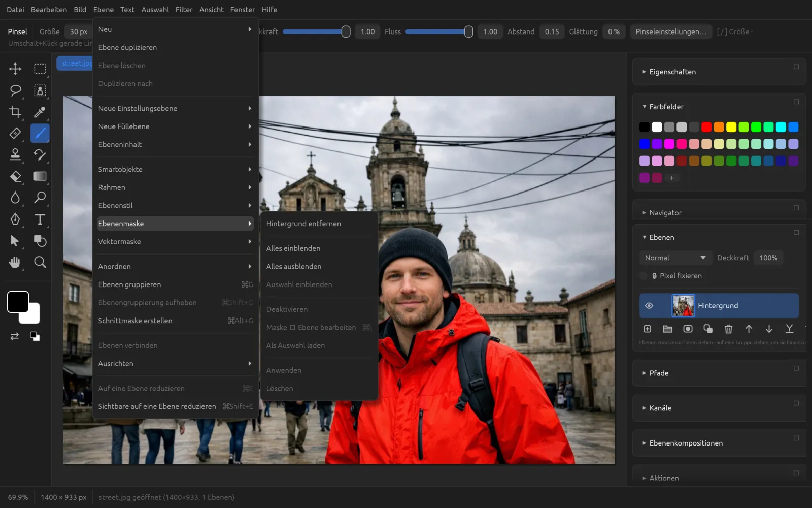Viewport: 812px width, 508px height.
Task: Open the Filter menu
Action: tap(184, 10)
